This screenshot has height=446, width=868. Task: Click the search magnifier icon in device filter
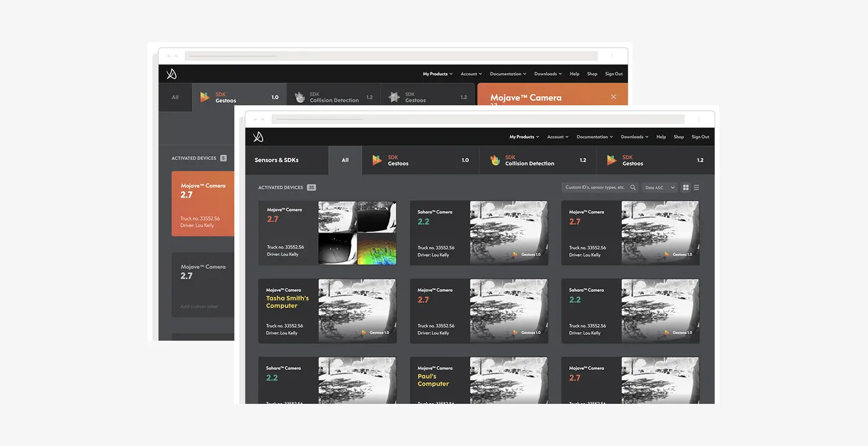(x=633, y=188)
